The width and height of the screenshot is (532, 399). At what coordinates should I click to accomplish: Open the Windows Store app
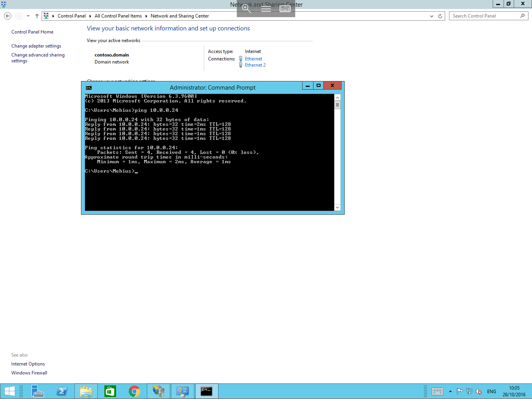(x=110, y=391)
